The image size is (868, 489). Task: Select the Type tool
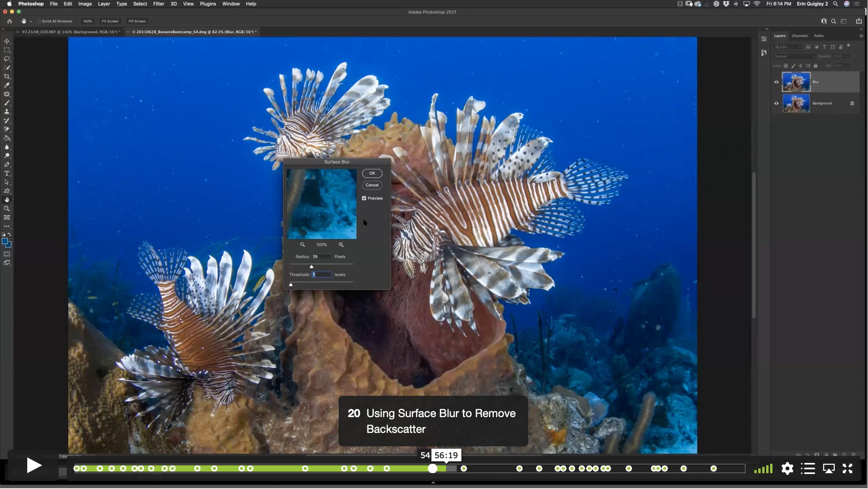coord(7,173)
